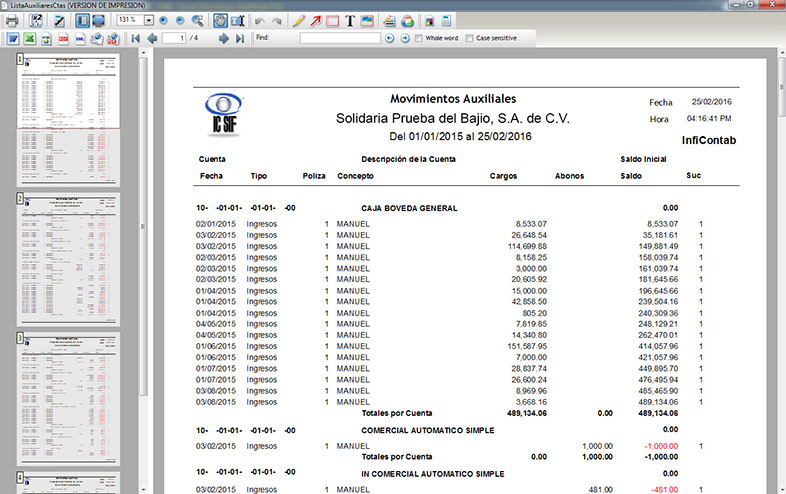786x494 pixels.
Task: Open the zoom percentage dropdown
Action: point(148,19)
